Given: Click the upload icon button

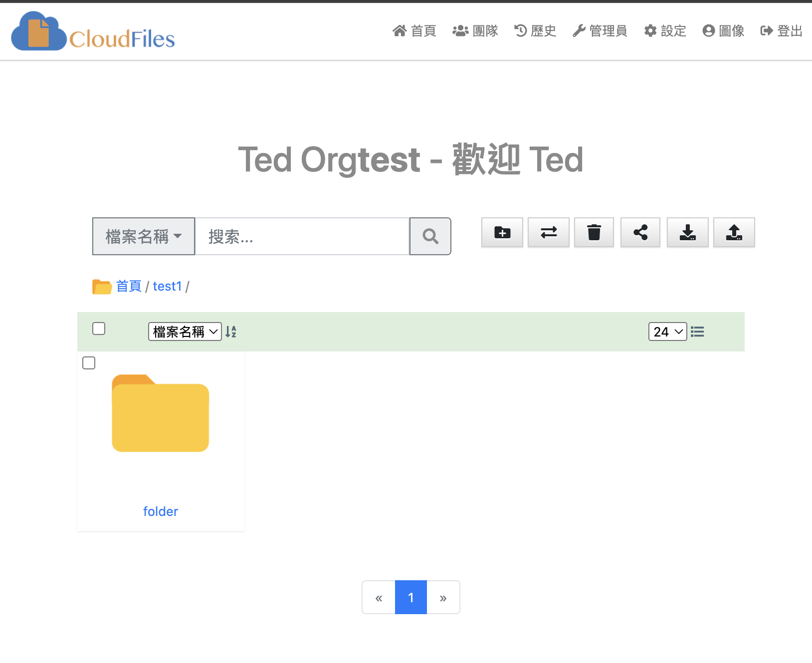Looking at the screenshot, I should [734, 232].
